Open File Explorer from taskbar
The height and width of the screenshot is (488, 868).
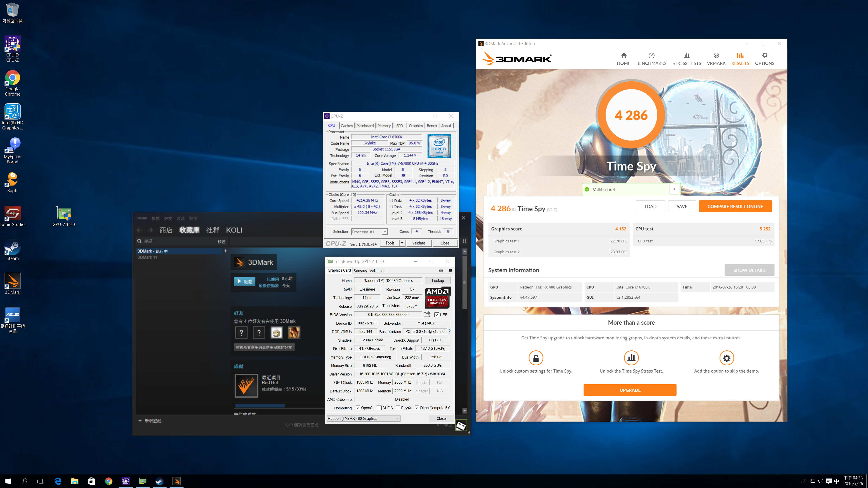75,481
